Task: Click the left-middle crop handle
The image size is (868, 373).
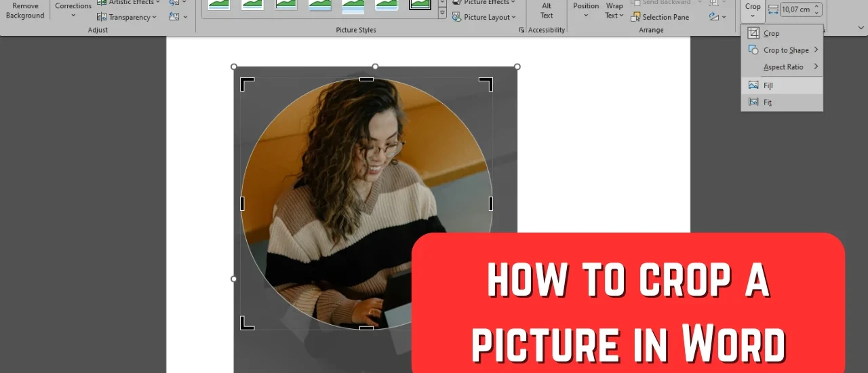Action: click(242, 203)
